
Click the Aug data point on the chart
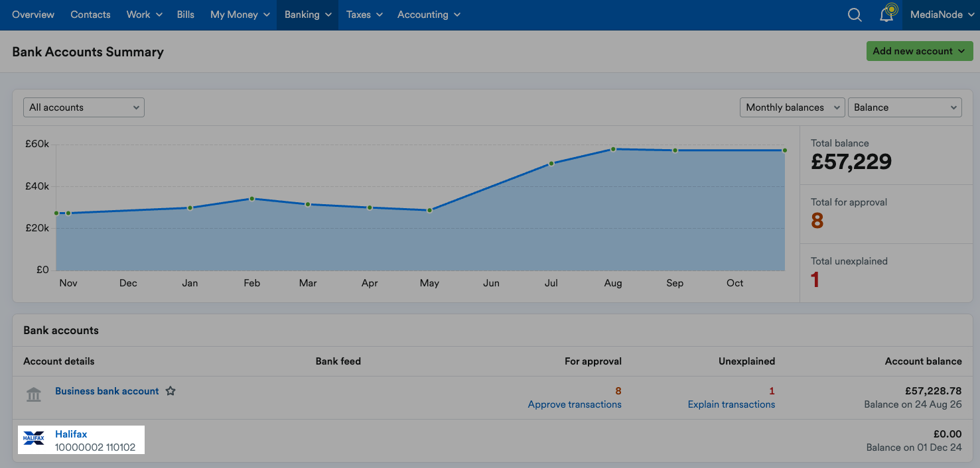pos(613,149)
